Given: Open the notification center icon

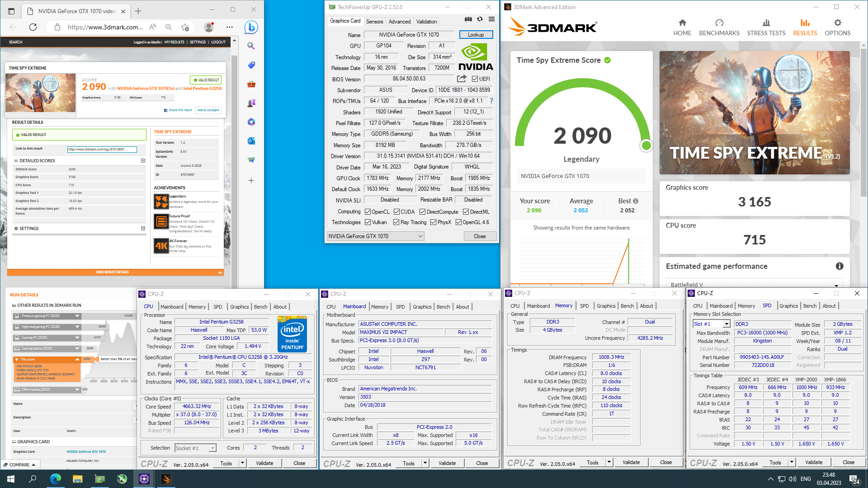Looking at the screenshot, I should 854,479.
